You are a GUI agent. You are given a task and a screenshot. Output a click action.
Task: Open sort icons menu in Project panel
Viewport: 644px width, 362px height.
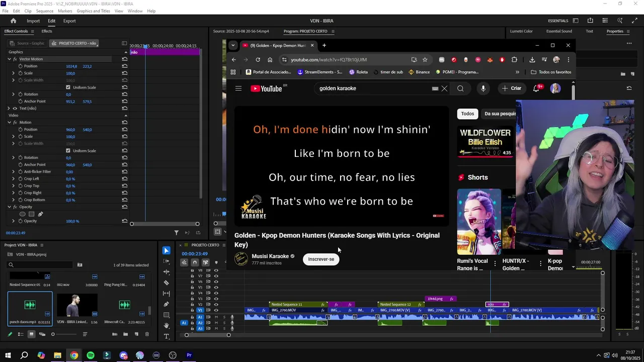(85, 334)
